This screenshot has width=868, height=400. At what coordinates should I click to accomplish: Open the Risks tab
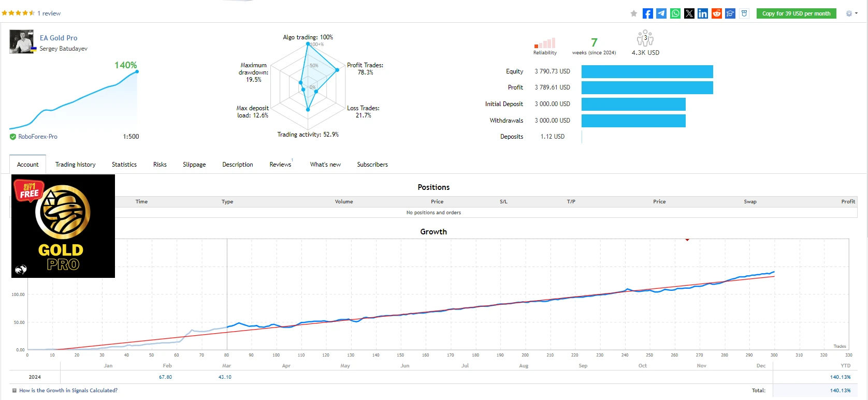[160, 165]
